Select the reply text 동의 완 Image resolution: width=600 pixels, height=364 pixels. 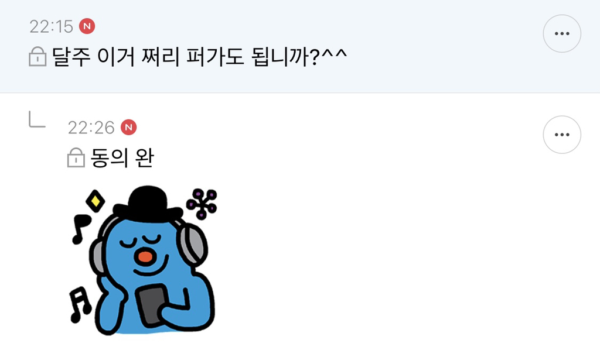[x=122, y=157]
